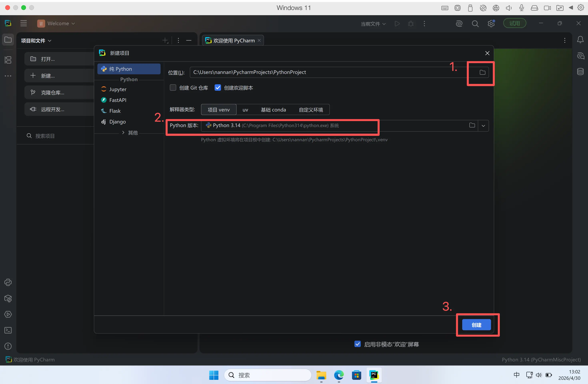Open project panel options menu
This screenshot has width=588, height=384.
(x=178, y=41)
